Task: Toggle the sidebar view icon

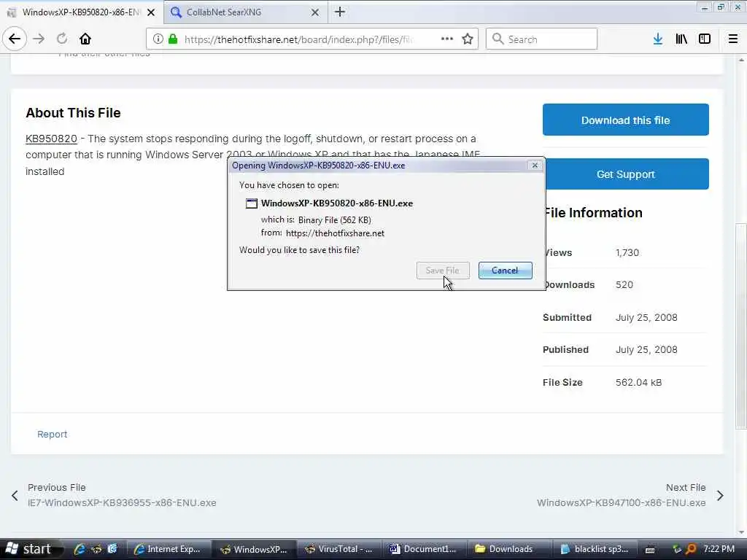Action: (x=705, y=39)
